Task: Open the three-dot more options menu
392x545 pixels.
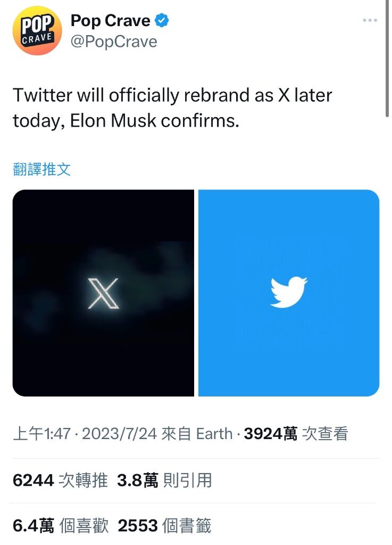Action: 370,20
